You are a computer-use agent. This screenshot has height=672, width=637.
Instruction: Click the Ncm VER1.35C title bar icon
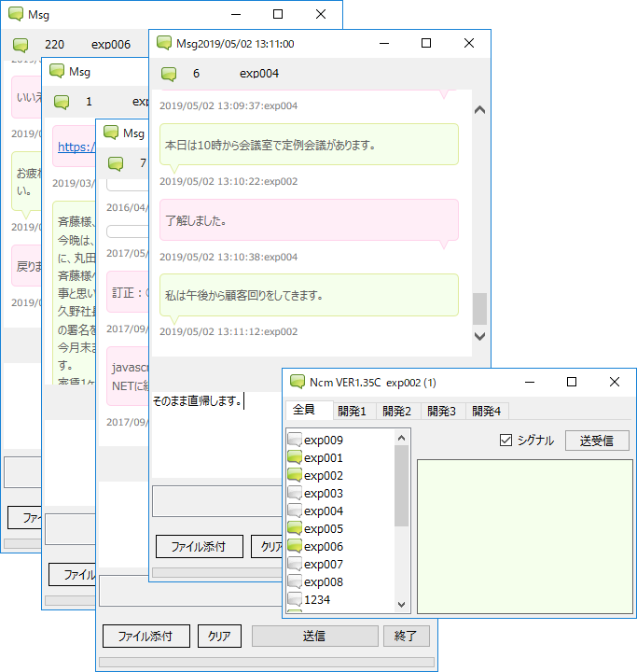(298, 382)
